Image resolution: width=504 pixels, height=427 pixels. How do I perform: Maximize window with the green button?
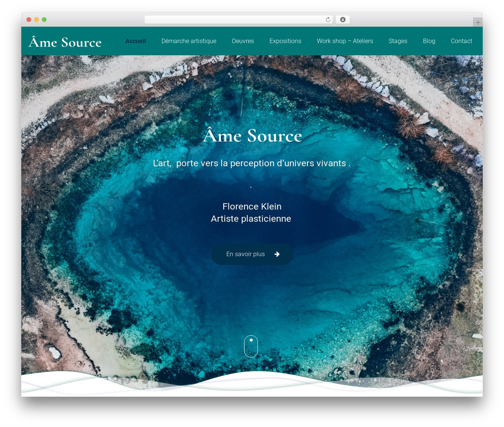coord(44,20)
